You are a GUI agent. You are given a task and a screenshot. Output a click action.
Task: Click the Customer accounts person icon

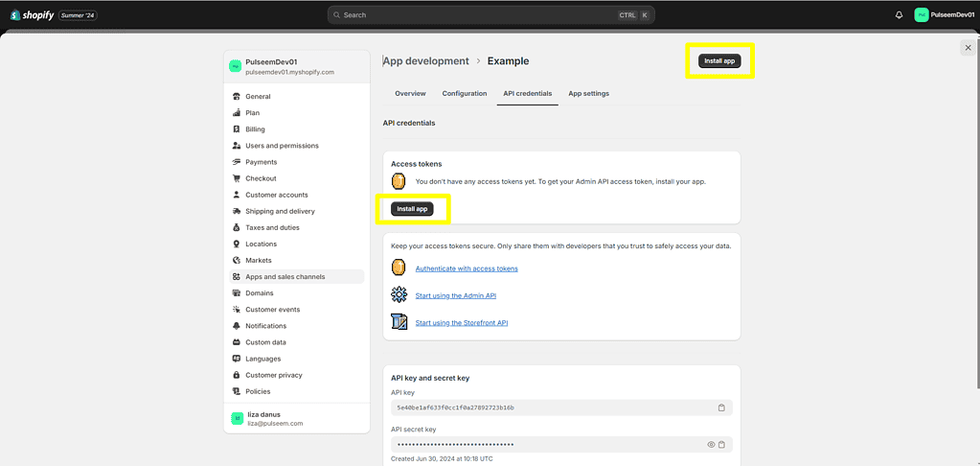click(237, 195)
